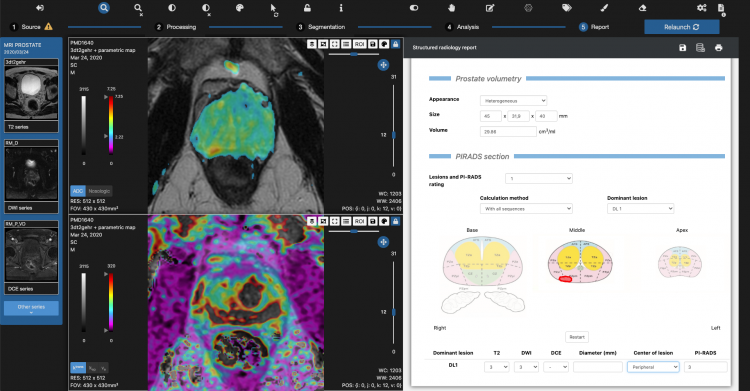
Task: Open the color palette tool in top toolbar
Action: [x=240, y=8]
